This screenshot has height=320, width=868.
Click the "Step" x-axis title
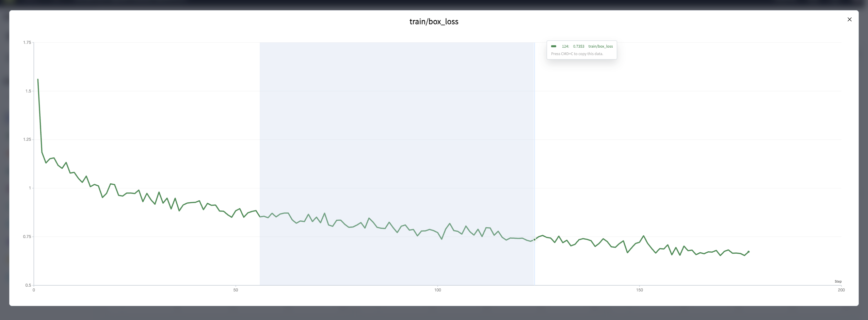pyautogui.click(x=838, y=282)
